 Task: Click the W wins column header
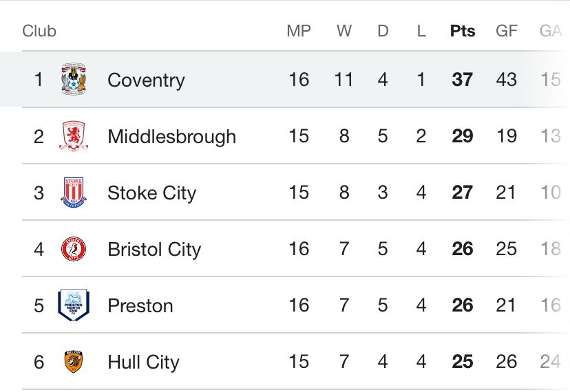coord(344,31)
